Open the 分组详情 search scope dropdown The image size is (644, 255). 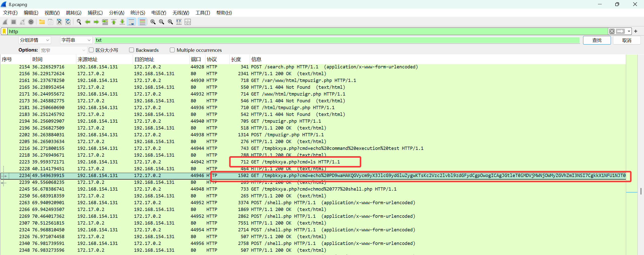(34, 40)
